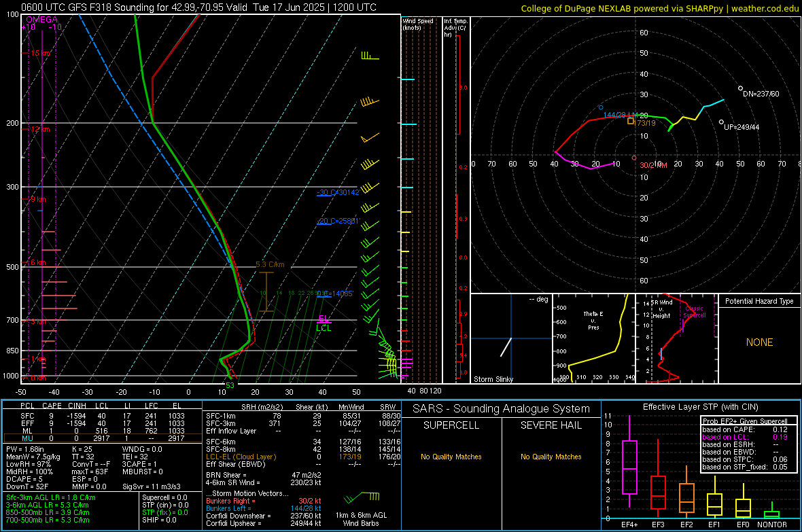Click the SFC-1km shear row label
Image resolution: width=802 pixels, height=532 pixels.
[221, 416]
